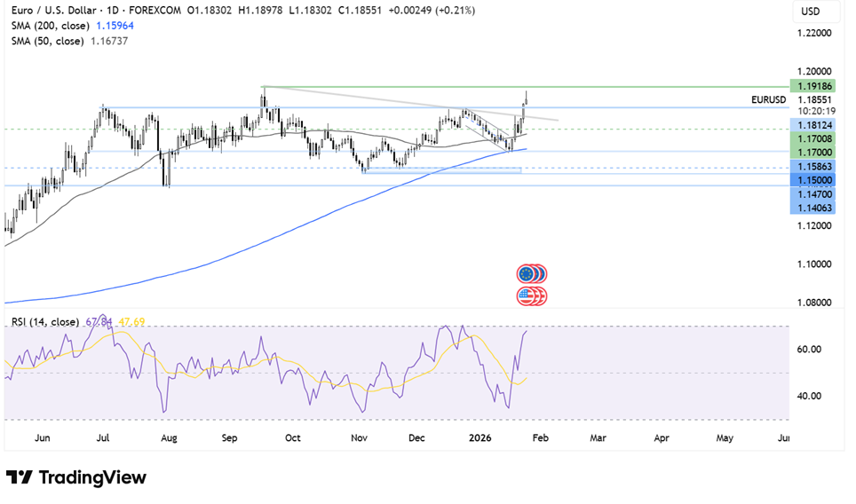Click the RSI 60.00 scale label
Viewport: 856px width, 504px height.
coord(809,349)
